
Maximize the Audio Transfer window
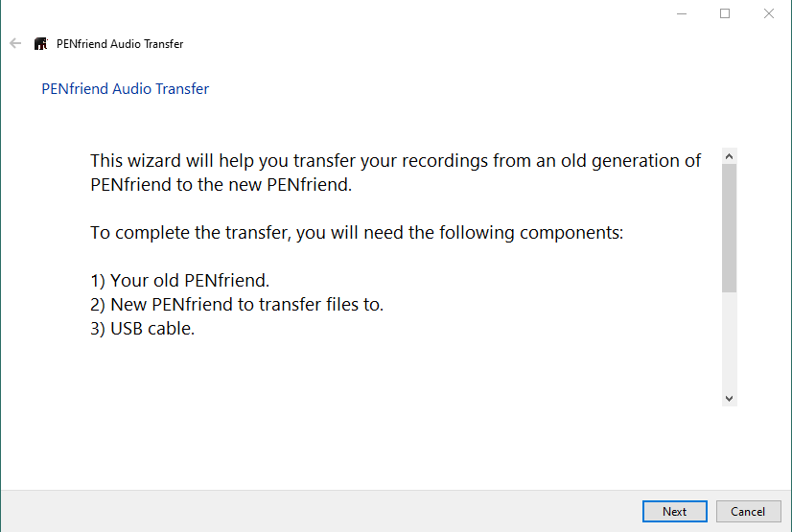725,13
